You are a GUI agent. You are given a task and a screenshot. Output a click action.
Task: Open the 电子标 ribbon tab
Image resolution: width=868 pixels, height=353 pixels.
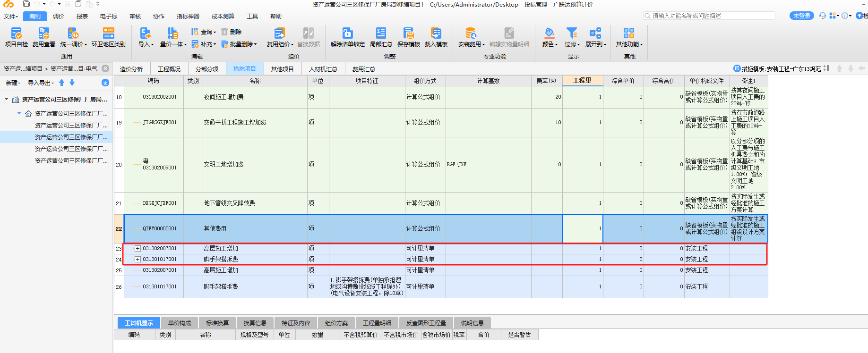point(109,16)
